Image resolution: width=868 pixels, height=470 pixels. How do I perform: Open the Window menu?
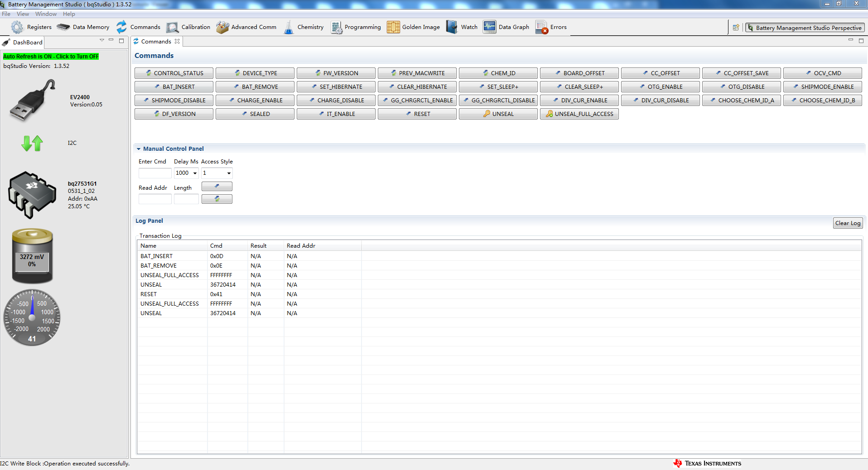coord(46,14)
